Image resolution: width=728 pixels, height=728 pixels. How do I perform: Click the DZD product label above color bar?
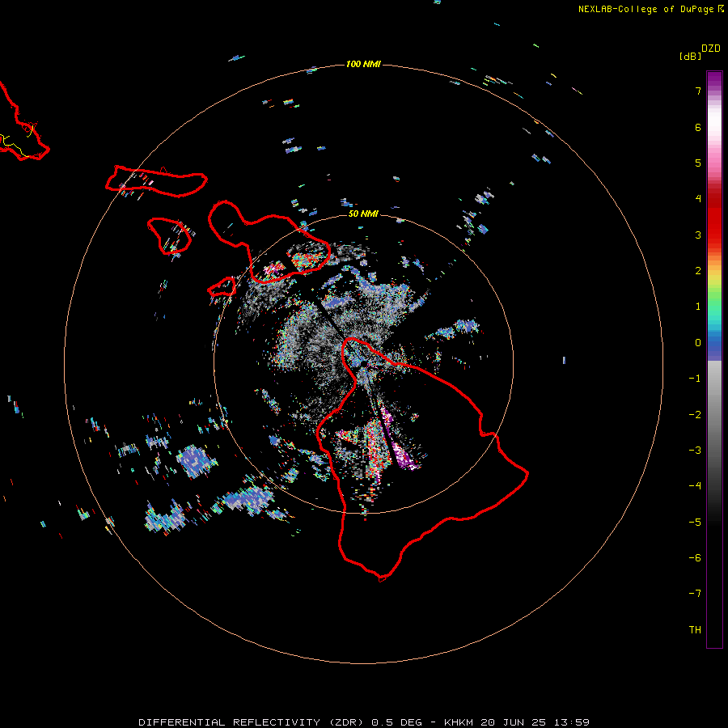coord(711,49)
